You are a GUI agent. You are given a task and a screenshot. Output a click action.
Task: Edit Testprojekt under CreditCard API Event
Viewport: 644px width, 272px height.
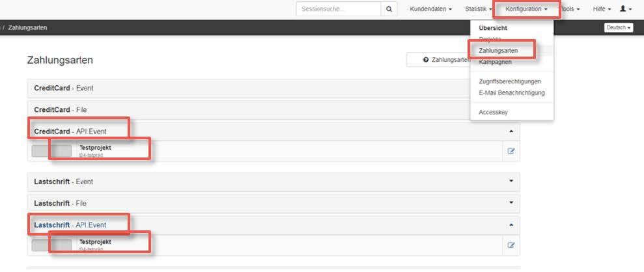pos(511,151)
